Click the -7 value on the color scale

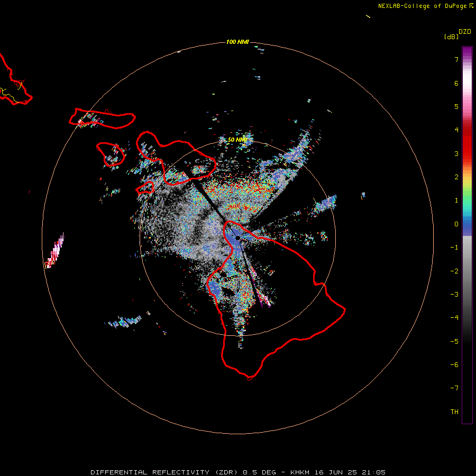454,388
